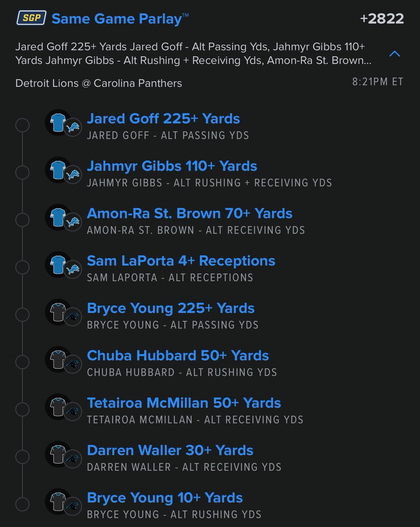Tap Jared Goff's Lions jersey icon

point(58,122)
